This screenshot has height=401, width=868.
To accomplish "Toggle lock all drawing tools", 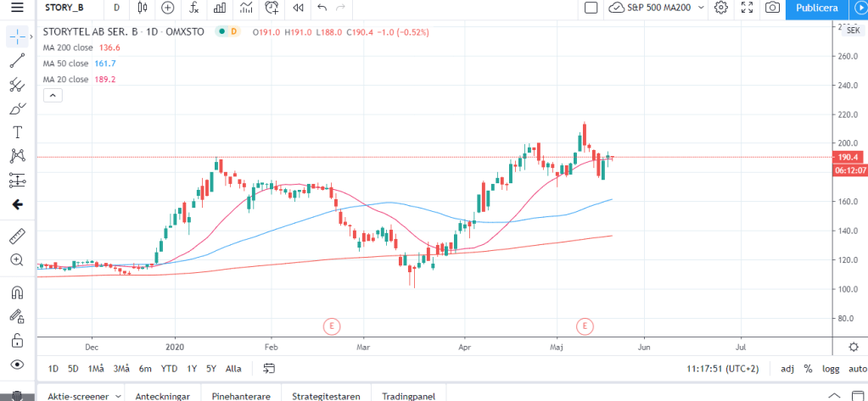I will [17, 340].
